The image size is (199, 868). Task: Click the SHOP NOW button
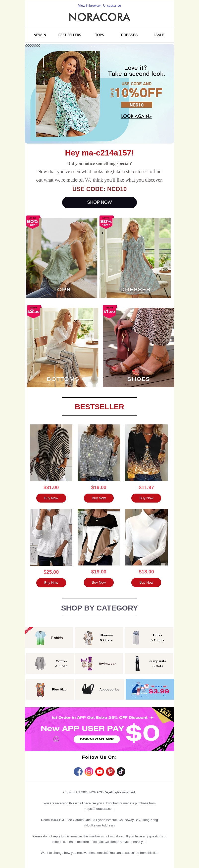pyautogui.click(x=99, y=202)
